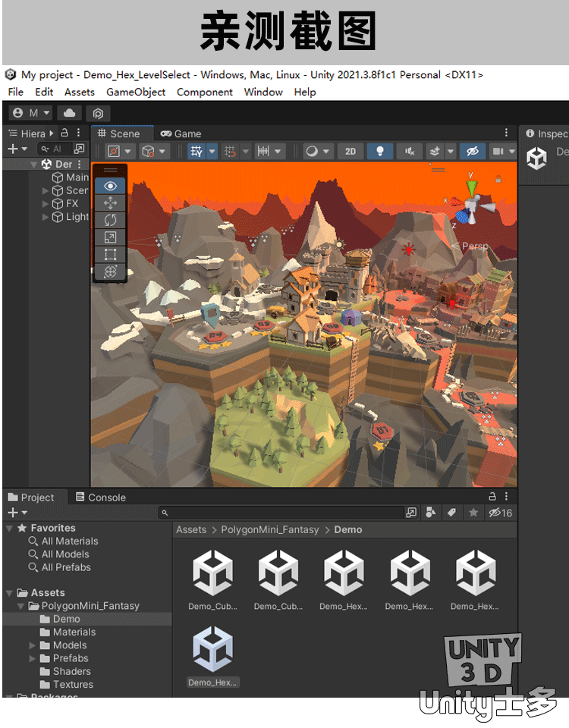This screenshot has height=728, width=569.
Task: Select the Scale tool in scene overlay
Action: 111,237
